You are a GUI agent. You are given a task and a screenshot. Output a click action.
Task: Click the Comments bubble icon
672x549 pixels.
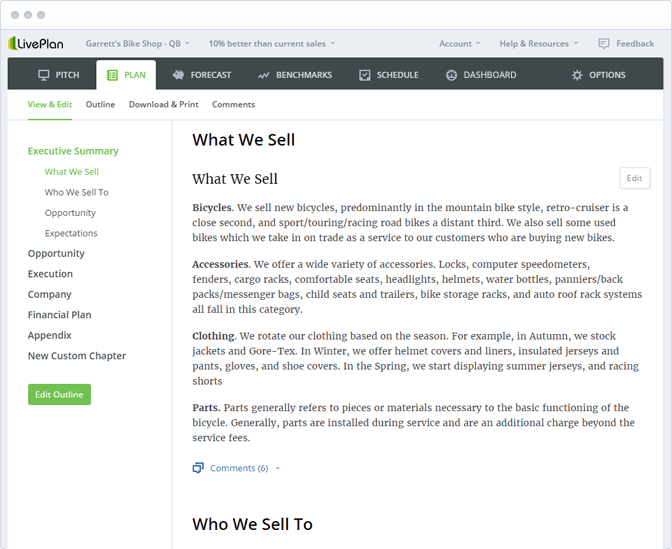tap(198, 467)
